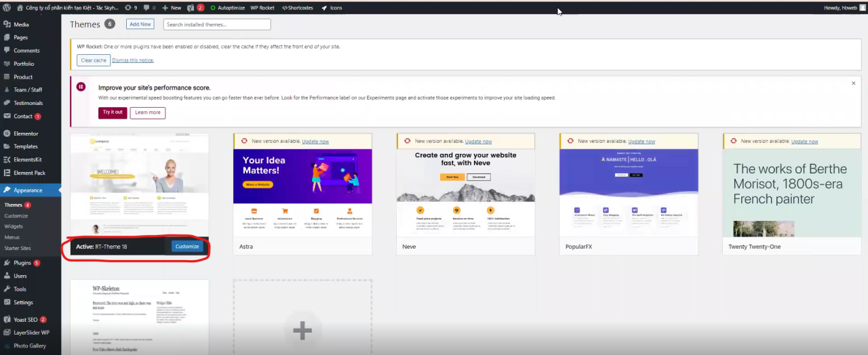This screenshot has height=355, width=868.
Task: Select Customize under Appearance submenu
Action: pos(16,216)
